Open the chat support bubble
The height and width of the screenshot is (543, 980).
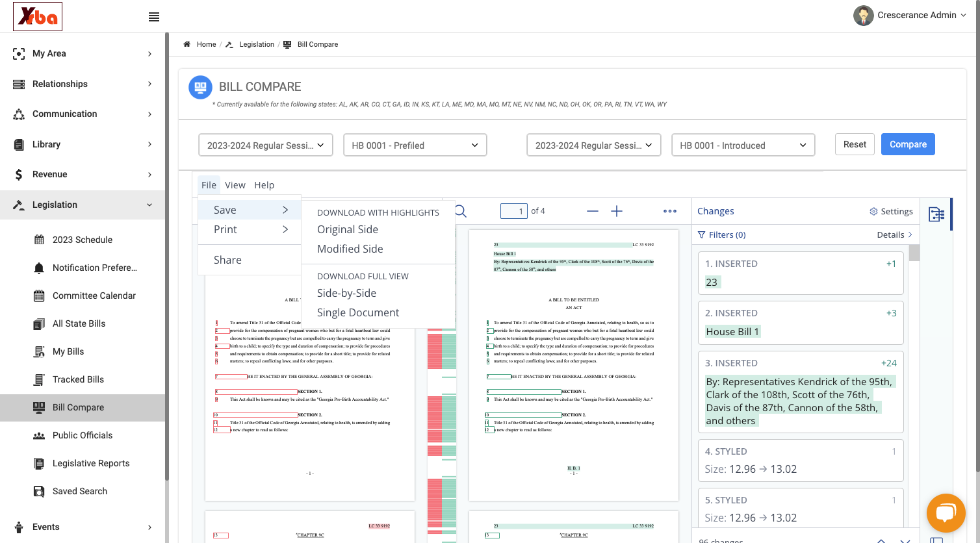tap(946, 513)
